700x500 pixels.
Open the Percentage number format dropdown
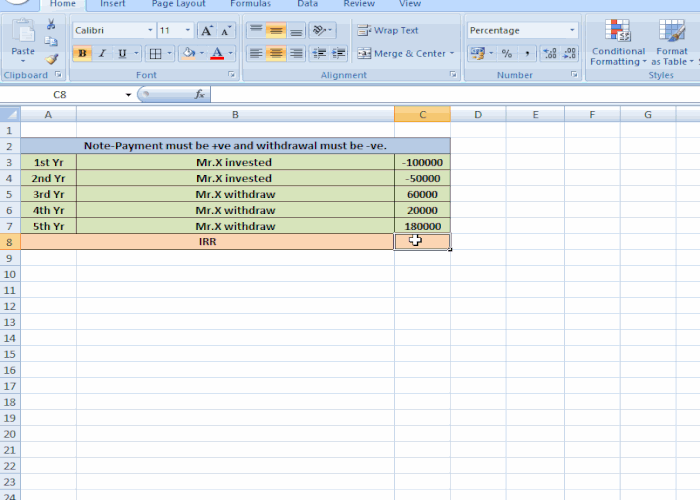[x=572, y=30]
